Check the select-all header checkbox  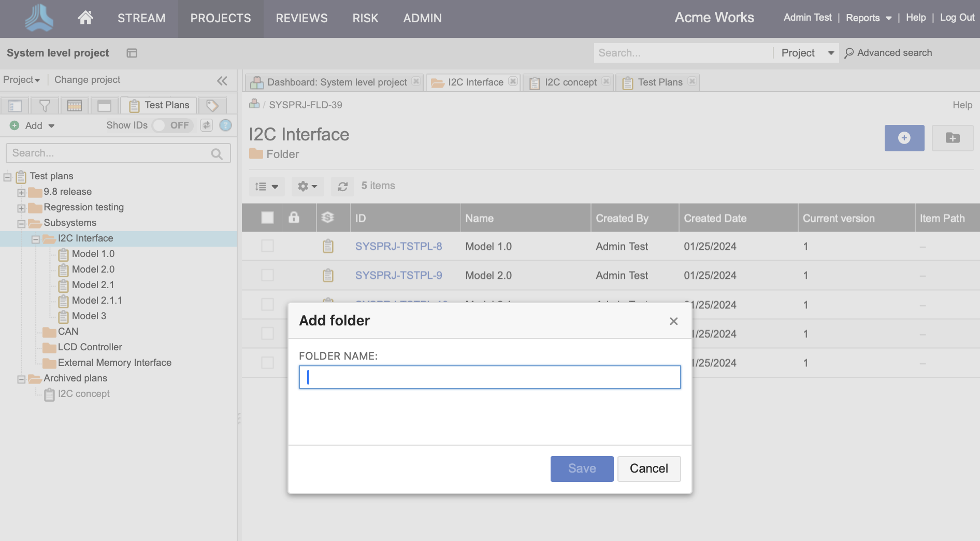pos(267,218)
